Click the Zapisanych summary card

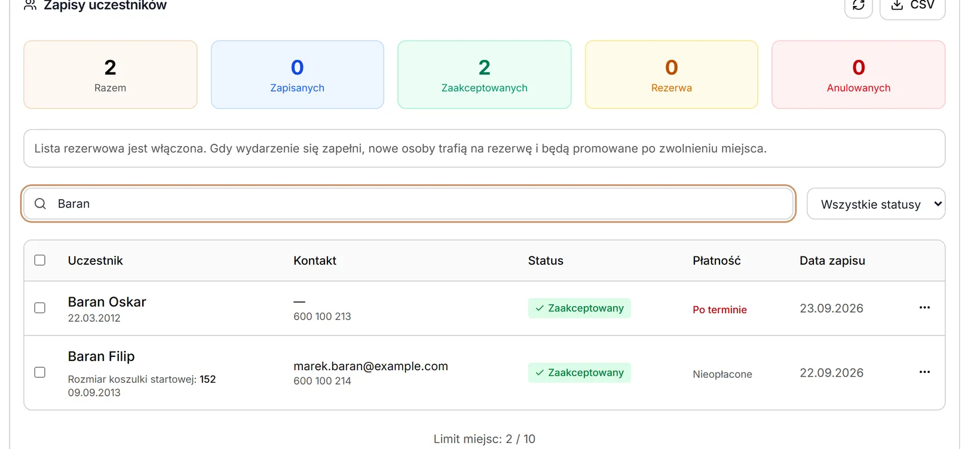298,75
